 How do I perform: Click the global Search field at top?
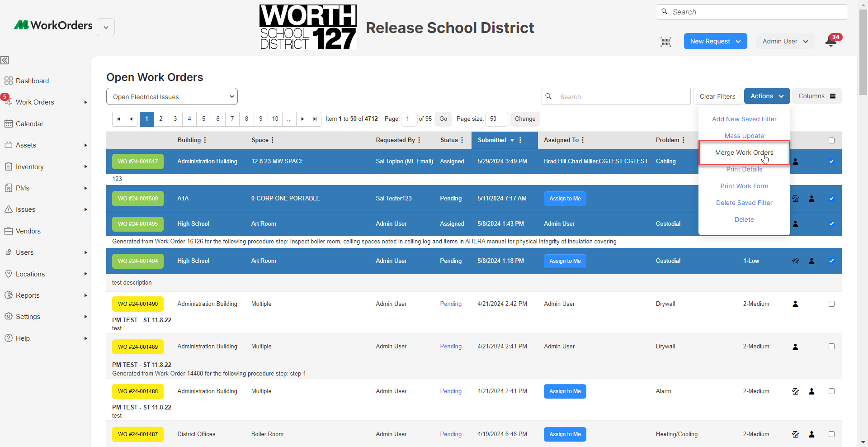pyautogui.click(x=752, y=12)
